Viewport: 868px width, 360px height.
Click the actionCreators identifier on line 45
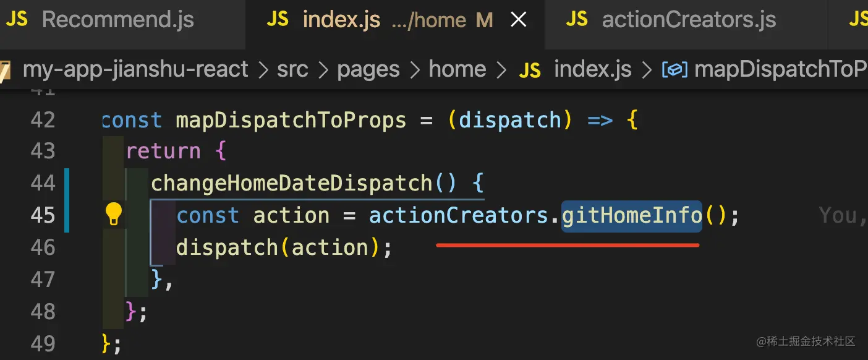[x=459, y=215]
